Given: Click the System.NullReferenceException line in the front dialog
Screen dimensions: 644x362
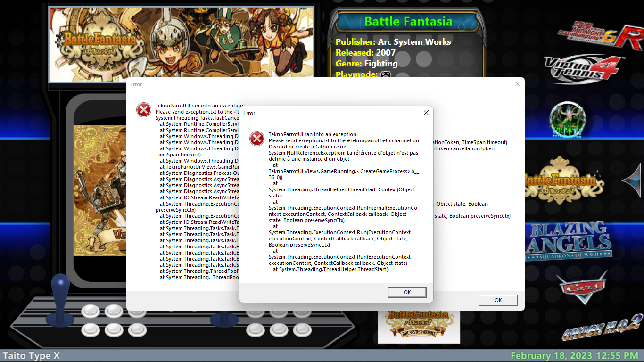Looking at the screenshot, I should (343, 156).
